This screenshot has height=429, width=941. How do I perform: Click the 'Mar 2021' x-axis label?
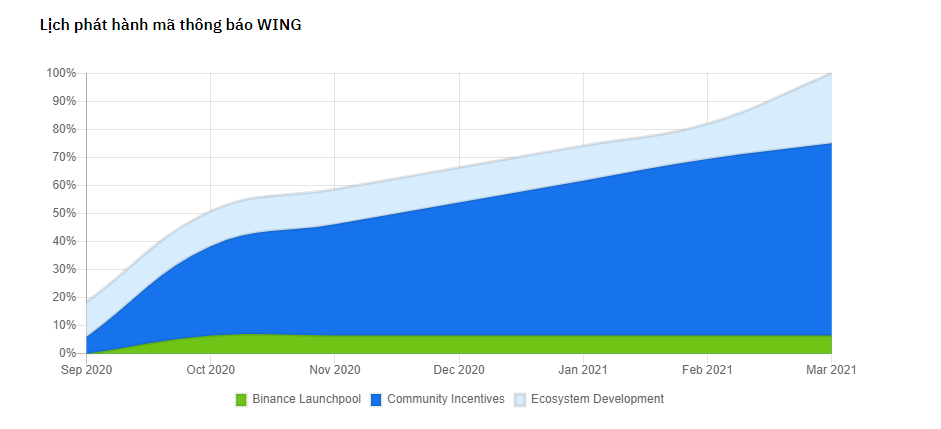[x=831, y=370]
